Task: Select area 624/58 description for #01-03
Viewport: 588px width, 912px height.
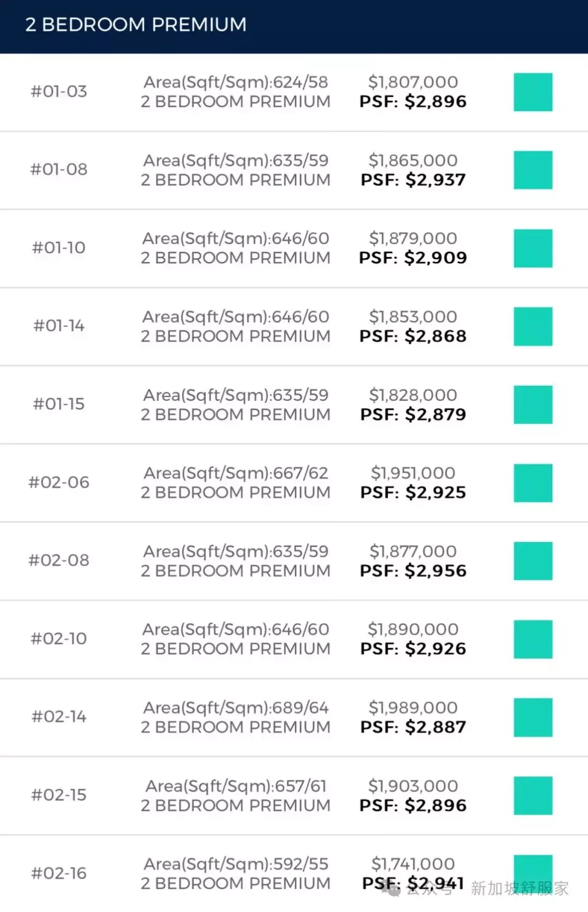Action: [x=236, y=82]
